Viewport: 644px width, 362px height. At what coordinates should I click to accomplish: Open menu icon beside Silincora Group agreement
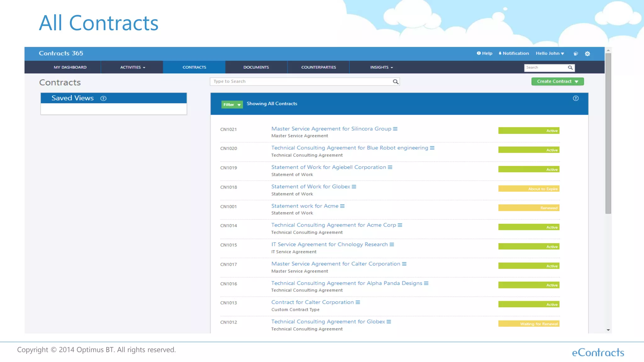tap(395, 129)
